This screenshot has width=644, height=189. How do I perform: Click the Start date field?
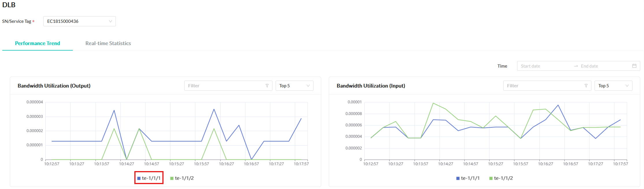coord(543,66)
